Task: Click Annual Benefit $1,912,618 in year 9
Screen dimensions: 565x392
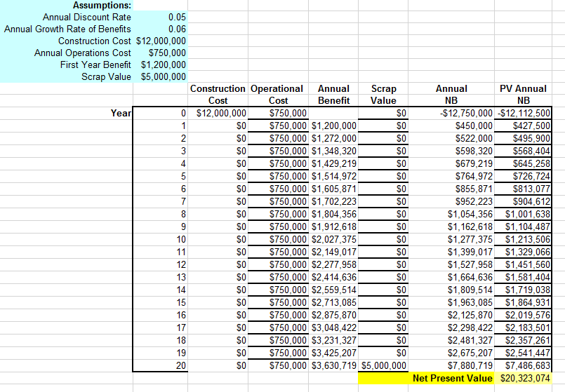Action: click(x=333, y=227)
